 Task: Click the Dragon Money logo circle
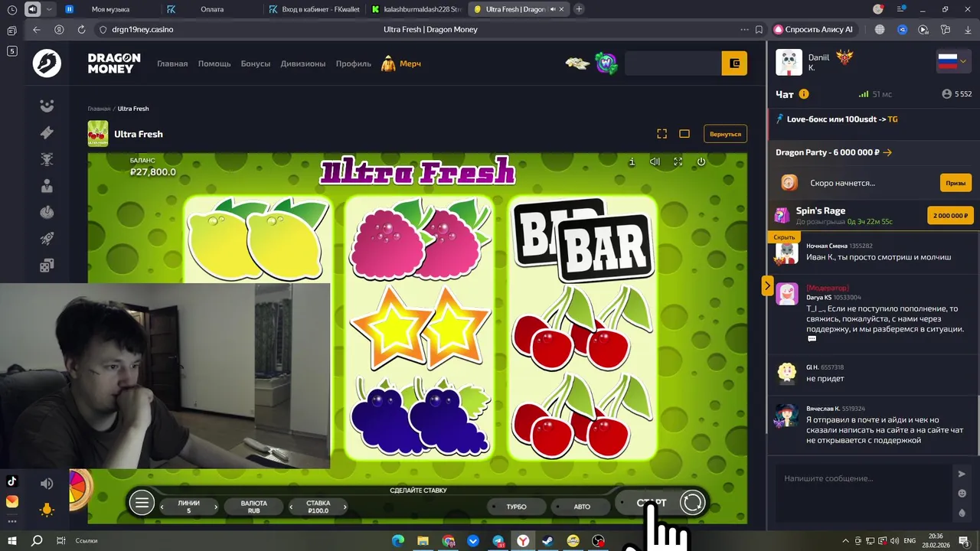click(x=47, y=64)
